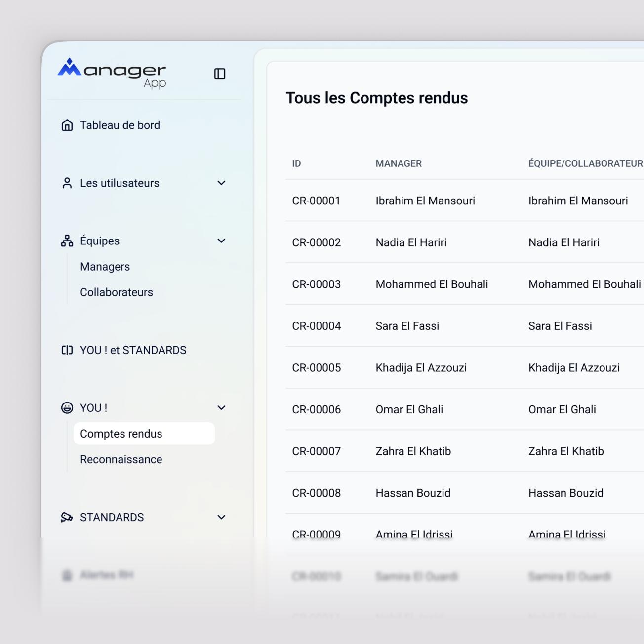Image resolution: width=644 pixels, height=644 pixels.
Task: Open the Reconnaissance submenu item
Action: pyautogui.click(x=121, y=459)
